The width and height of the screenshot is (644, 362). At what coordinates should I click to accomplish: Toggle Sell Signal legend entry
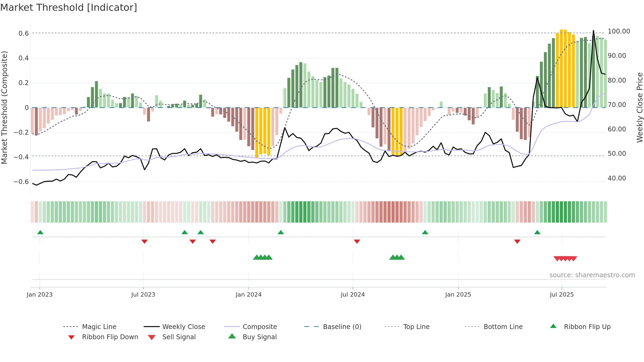click(172, 337)
